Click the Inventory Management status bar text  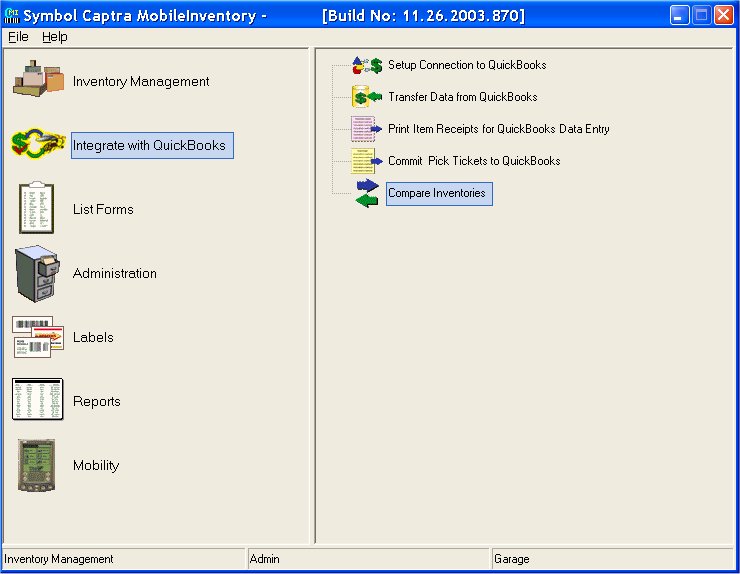pyautogui.click(x=59, y=559)
